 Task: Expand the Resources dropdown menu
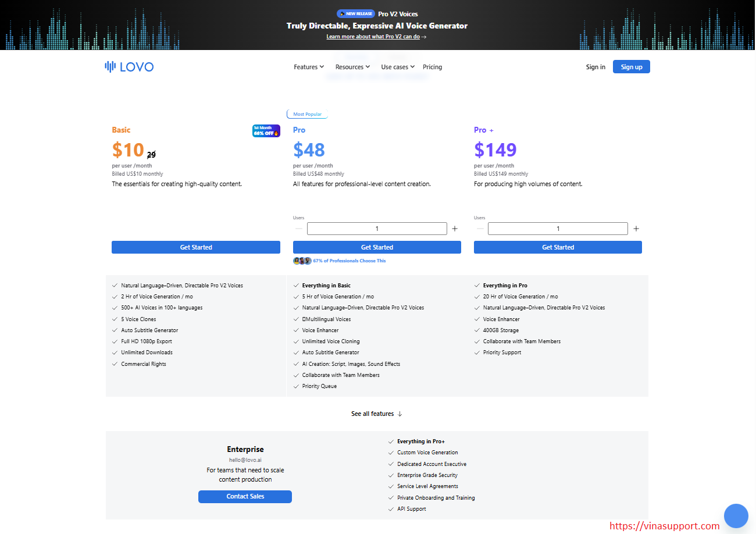click(352, 67)
